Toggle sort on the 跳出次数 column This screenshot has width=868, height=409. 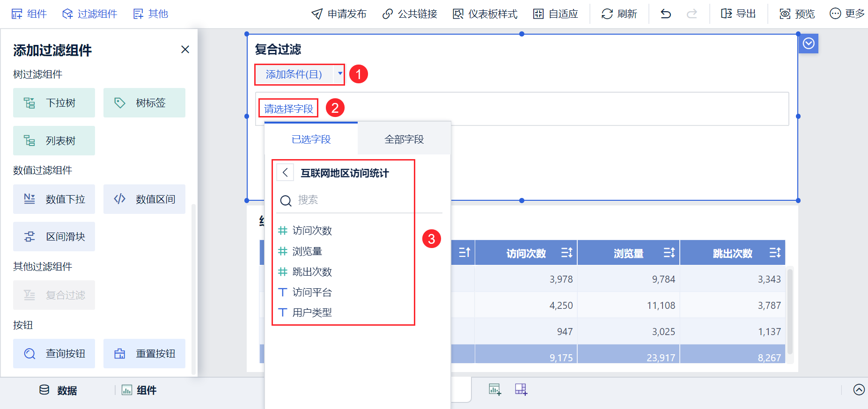click(x=775, y=253)
